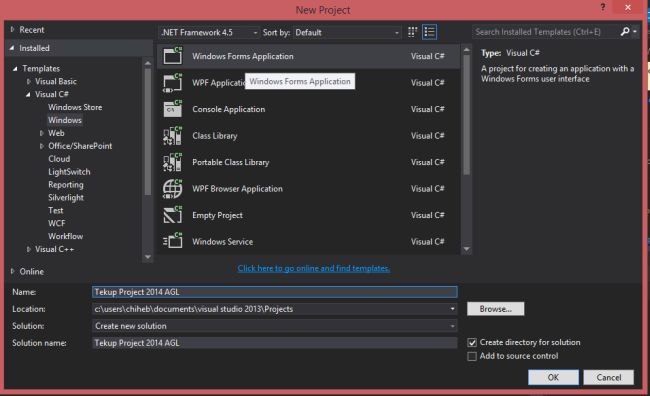Select WCF in the templates tree

(x=56, y=223)
